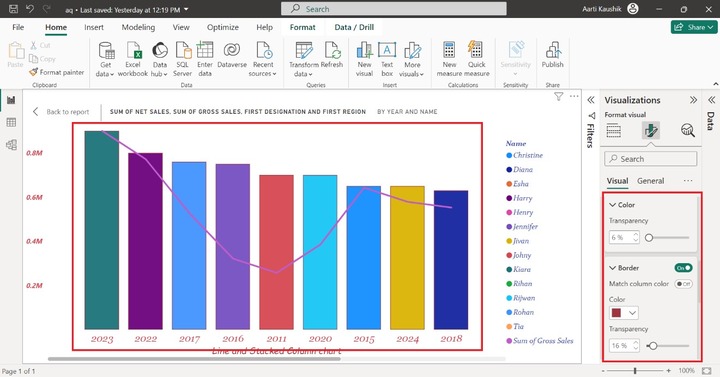The height and width of the screenshot is (377, 720).
Task: Open Aarti Kaushik account profile
Action: 633,9
